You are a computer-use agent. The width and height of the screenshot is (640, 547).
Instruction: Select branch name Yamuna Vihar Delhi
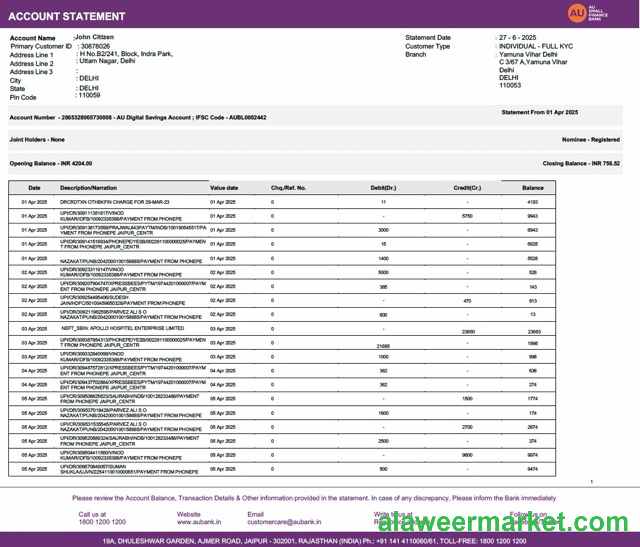click(x=528, y=54)
